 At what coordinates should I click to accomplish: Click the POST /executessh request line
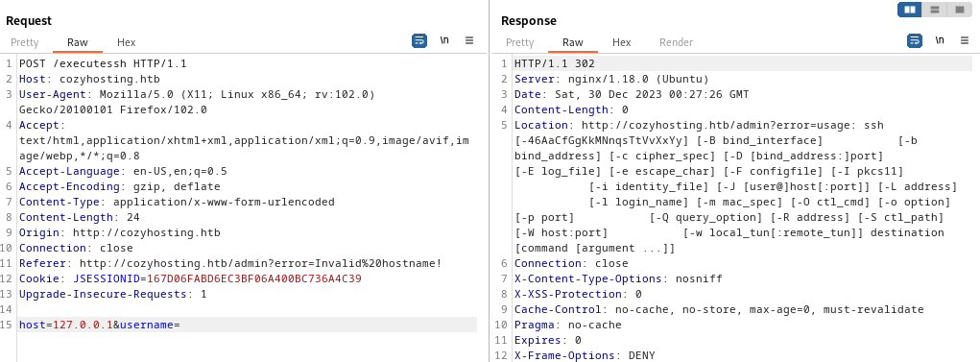[103, 63]
